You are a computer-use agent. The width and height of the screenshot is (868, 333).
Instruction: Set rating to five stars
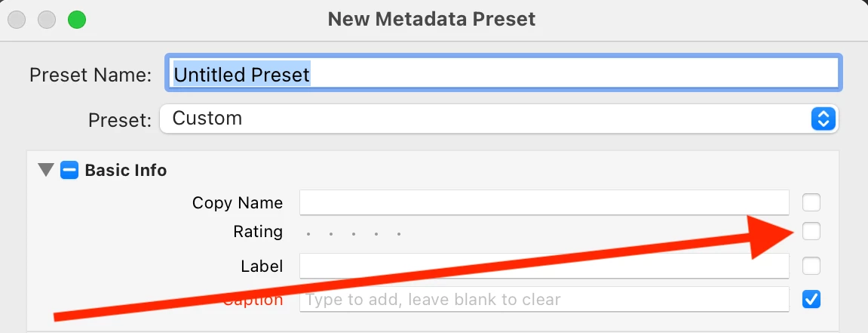399,233
